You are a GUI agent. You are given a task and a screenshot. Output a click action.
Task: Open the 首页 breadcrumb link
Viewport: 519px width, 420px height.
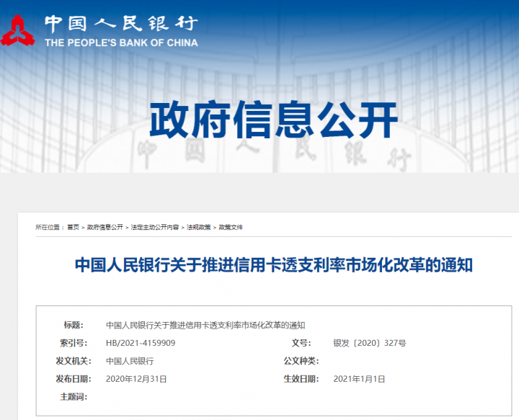pos(73,227)
